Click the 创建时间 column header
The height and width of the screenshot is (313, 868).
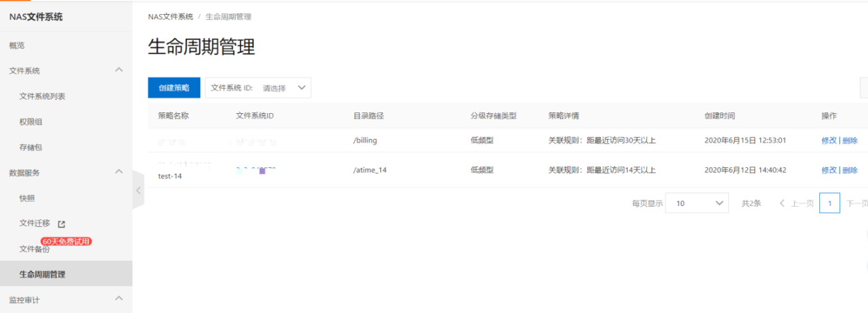coord(720,116)
